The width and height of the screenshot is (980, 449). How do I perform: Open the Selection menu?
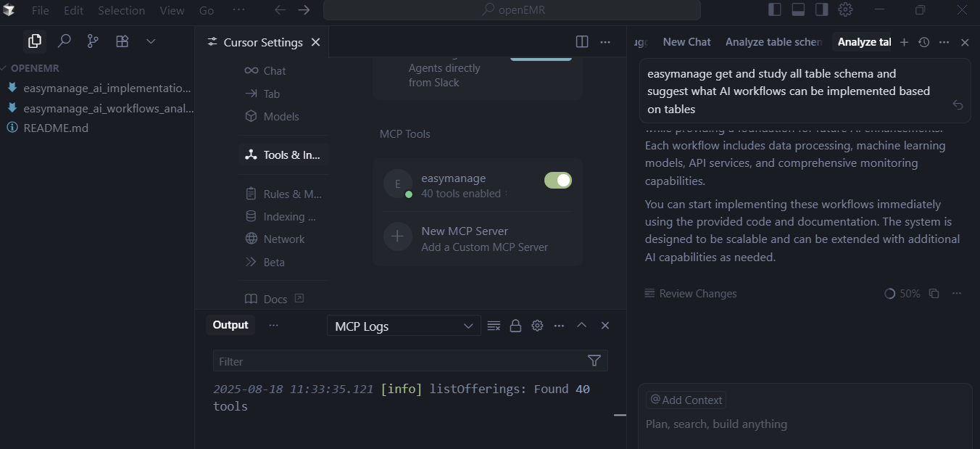click(122, 10)
